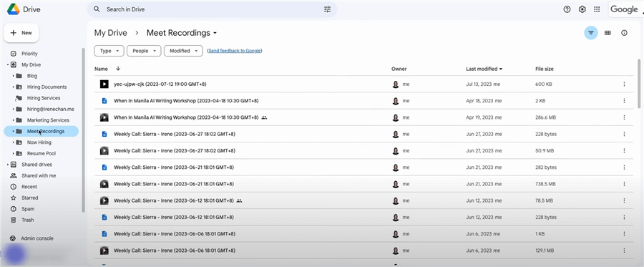Click the Owner column header

[x=399, y=69]
